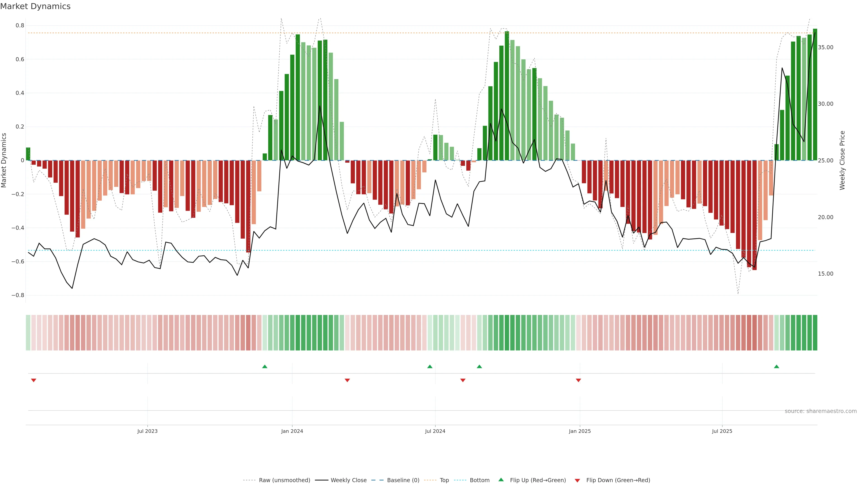Image resolution: width=868 pixels, height=488 pixels.
Task: Click first red flip-down marker at chart start
Action: (33, 380)
